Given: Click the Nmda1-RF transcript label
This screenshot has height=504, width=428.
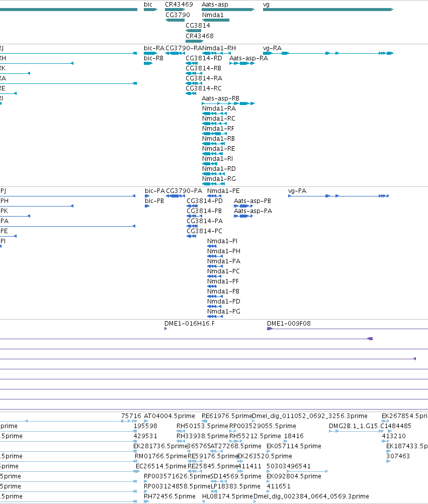Looking at the screenshot, I should click(x=218, y=129).
